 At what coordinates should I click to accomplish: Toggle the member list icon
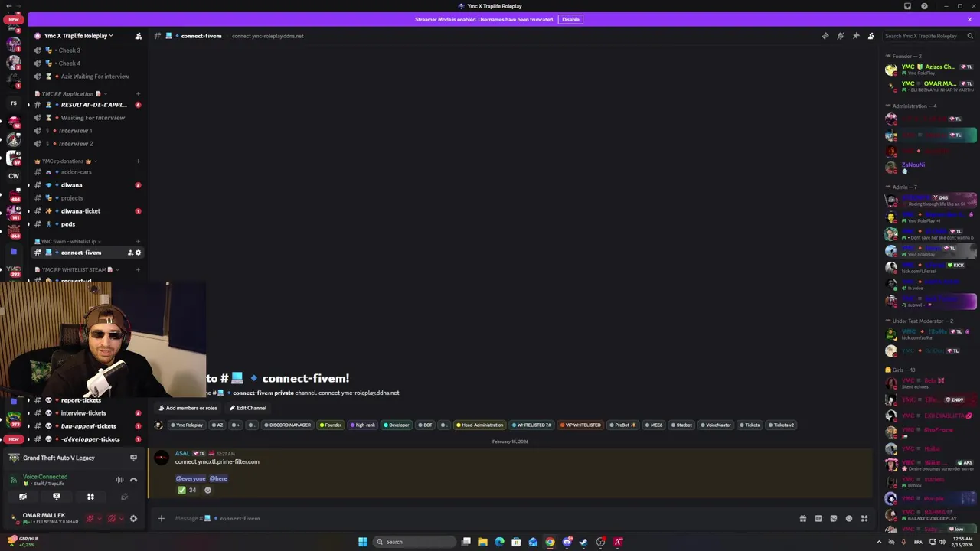[x=871, y=36]
